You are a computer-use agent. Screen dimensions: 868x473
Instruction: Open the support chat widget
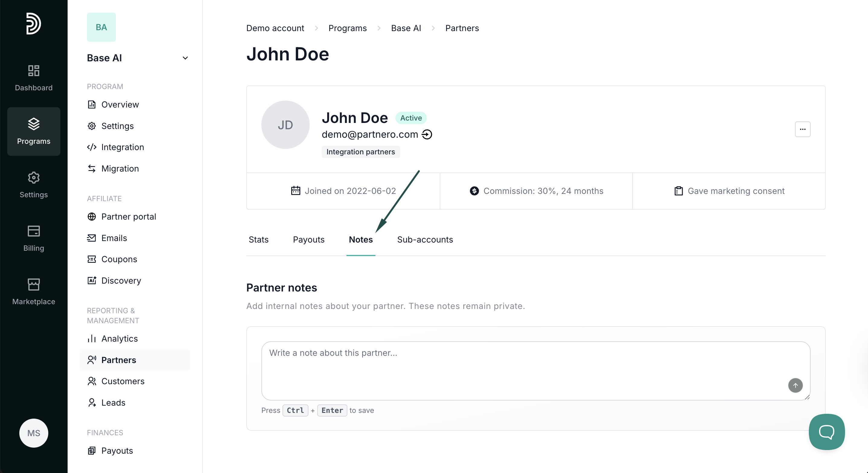826,432
